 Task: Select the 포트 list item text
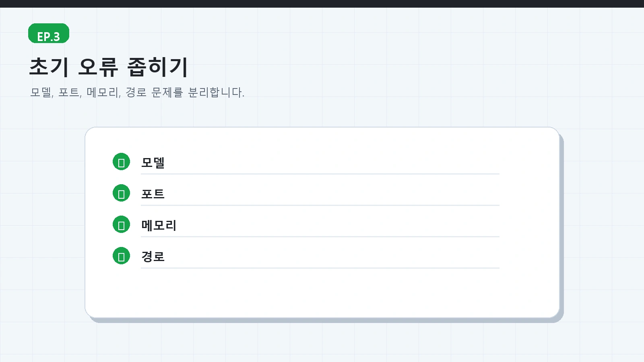click(x=153, y=194)
